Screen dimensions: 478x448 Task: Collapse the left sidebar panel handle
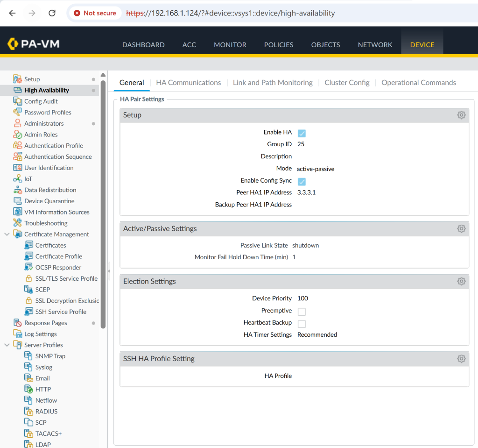click(x=109, y=271)
